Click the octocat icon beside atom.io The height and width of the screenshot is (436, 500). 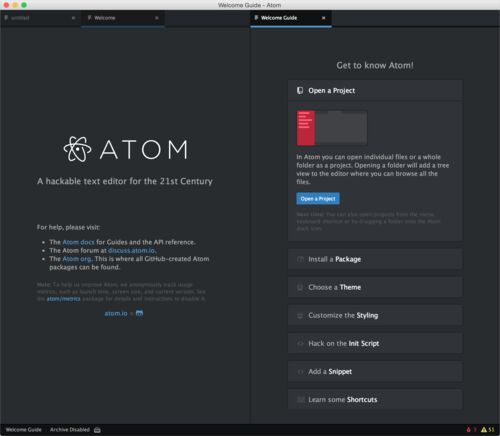(x=139, y=313)
